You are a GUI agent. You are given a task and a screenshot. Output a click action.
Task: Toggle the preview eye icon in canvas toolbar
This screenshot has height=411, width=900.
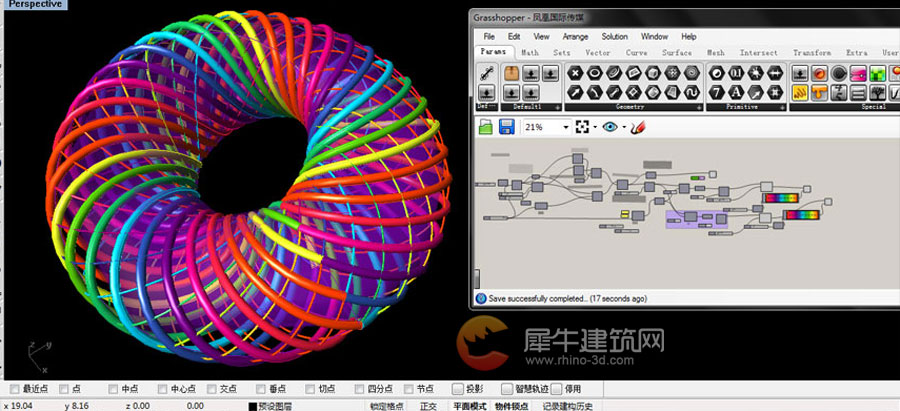coord(610,127)
